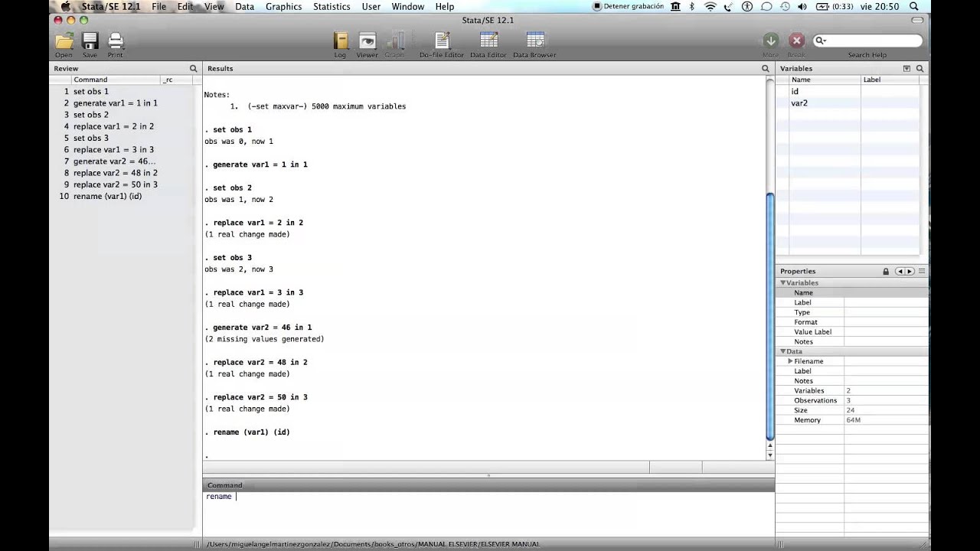Click the Results panel search magnifier
980x551 pixels.
point(766,68)
